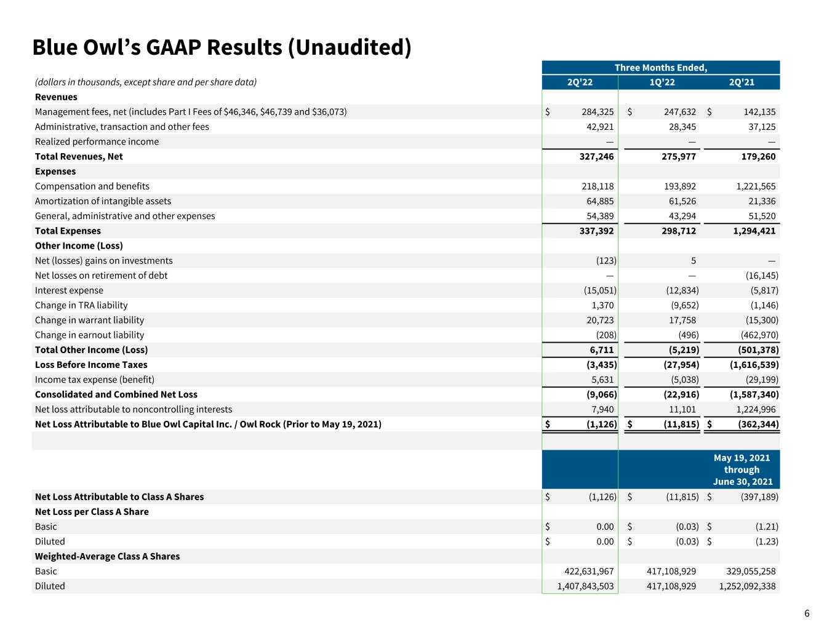Select the "Interest expense" row label
Screen dimensions: 840x630
[x=69, y=290]
